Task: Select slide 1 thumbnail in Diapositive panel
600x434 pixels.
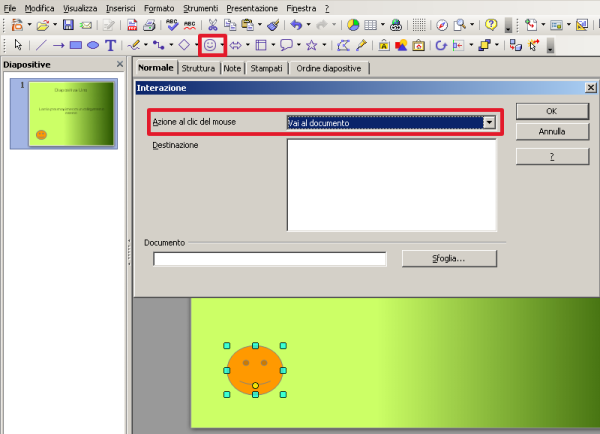Action: point(72,114)
